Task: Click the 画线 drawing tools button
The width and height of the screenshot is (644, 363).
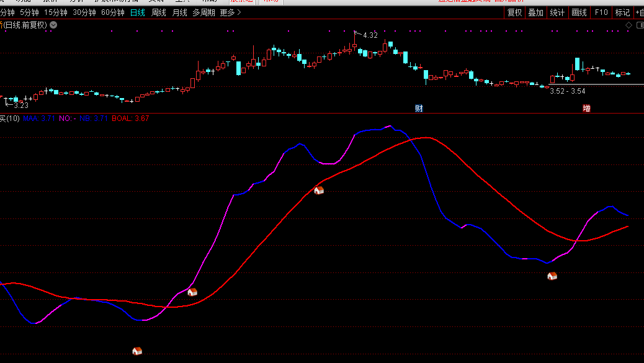Action: [x=579, y=12]
